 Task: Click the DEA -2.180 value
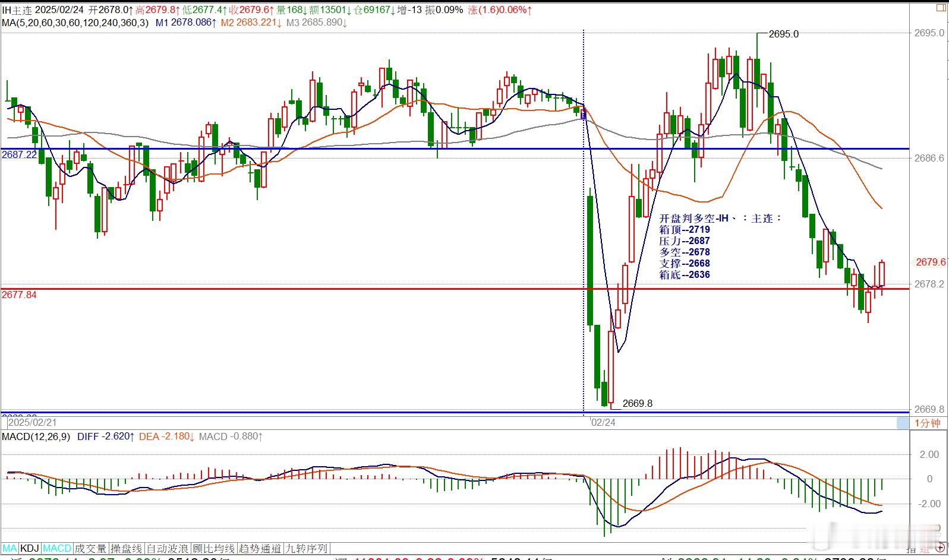coord(167,436)
